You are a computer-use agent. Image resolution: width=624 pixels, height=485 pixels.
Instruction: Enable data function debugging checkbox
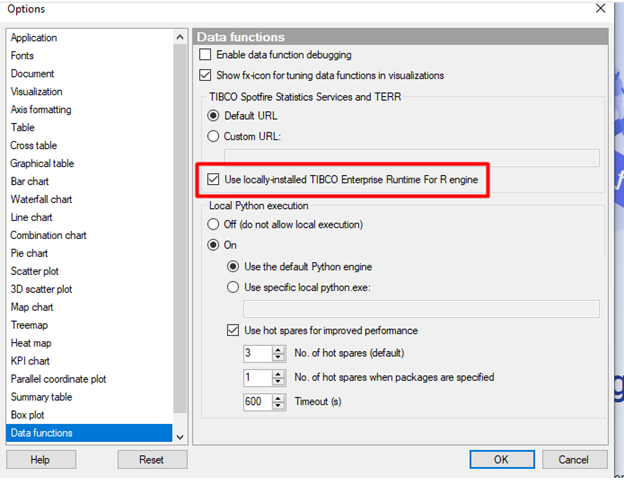[x=205, y=55]
